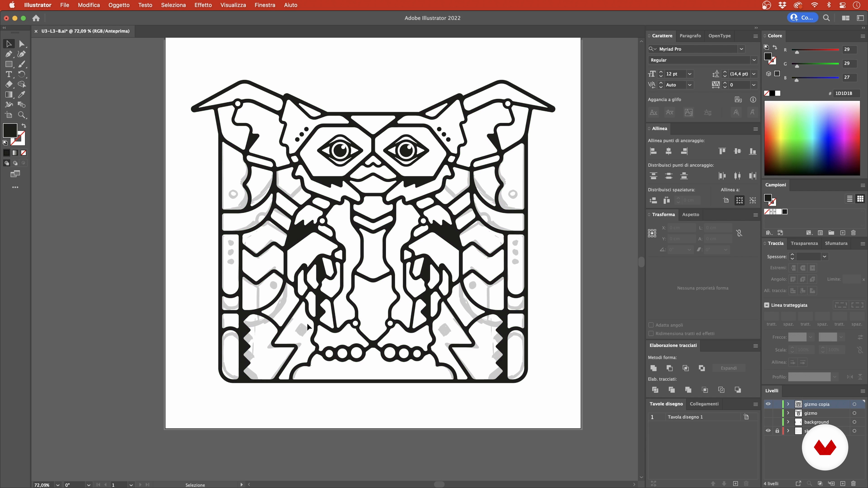Screen dimensions: 868x488
Task: Toggle the lock on the bottom layer
Action: (777, 431)
